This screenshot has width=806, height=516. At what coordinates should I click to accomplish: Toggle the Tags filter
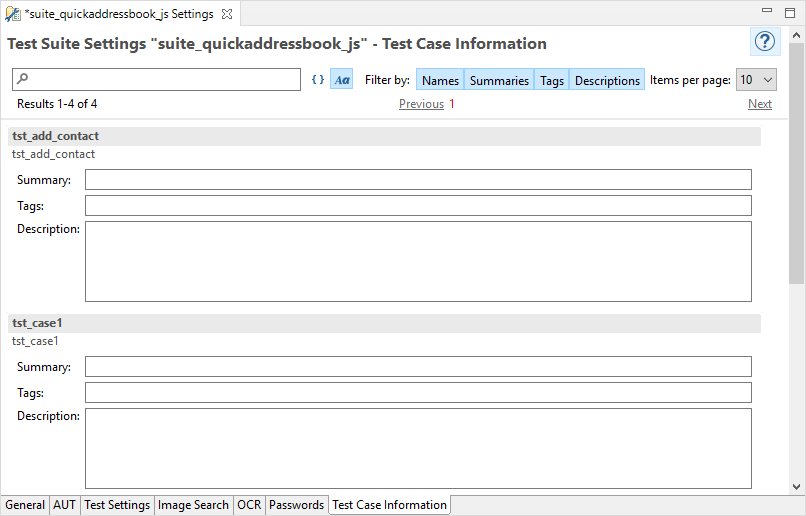point(552,80)
